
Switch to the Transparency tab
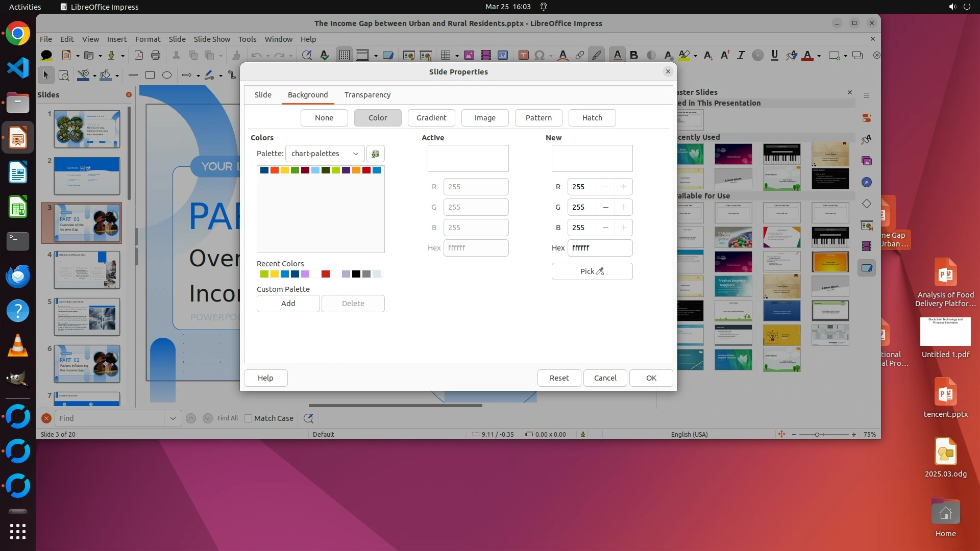tap(367, 95)
